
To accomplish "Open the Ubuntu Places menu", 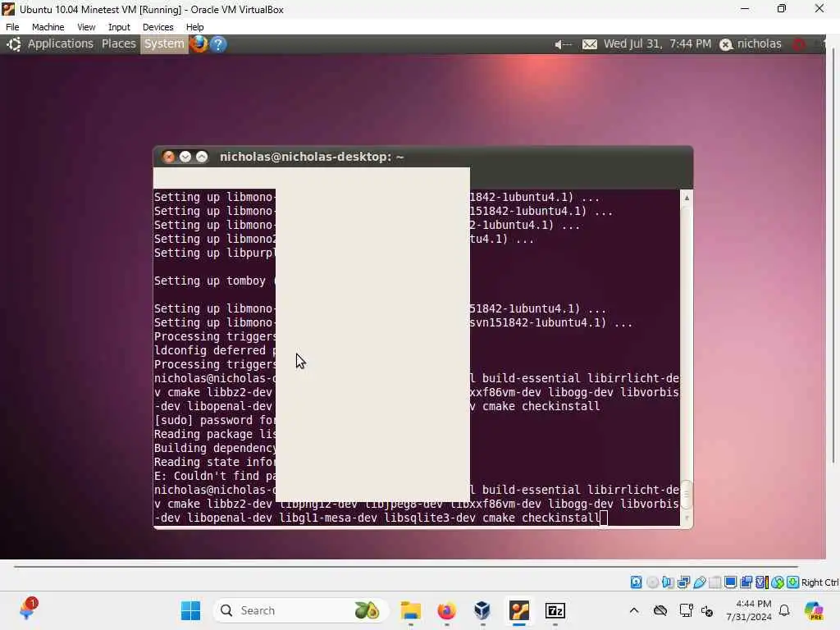I will point(118,44).
